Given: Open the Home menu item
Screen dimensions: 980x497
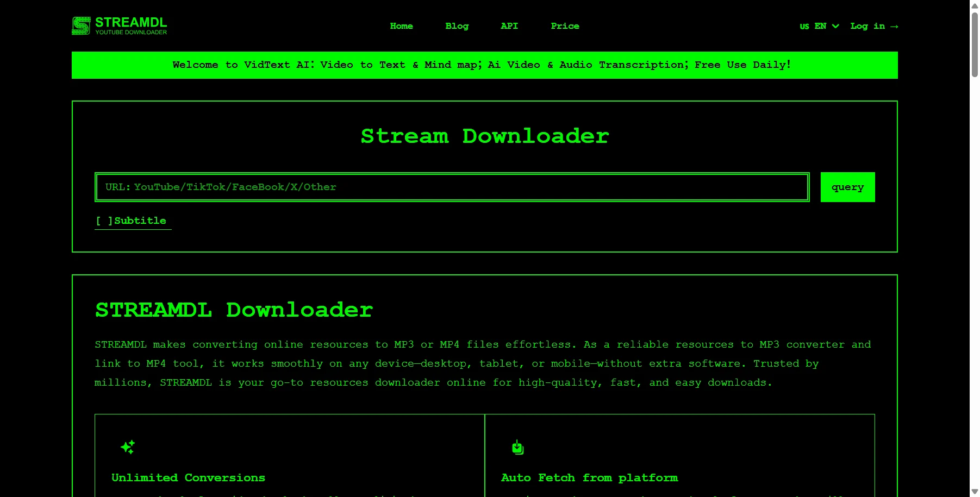Looking at the screenshot, I should (x=401, y=26).
